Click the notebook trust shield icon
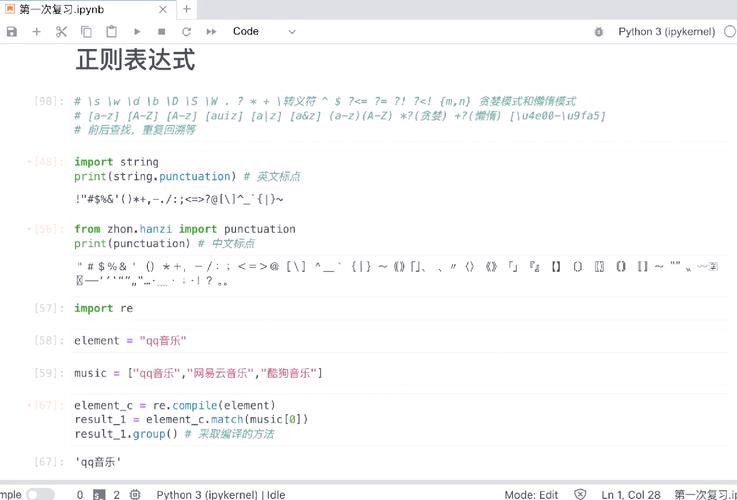 [580, 494]
